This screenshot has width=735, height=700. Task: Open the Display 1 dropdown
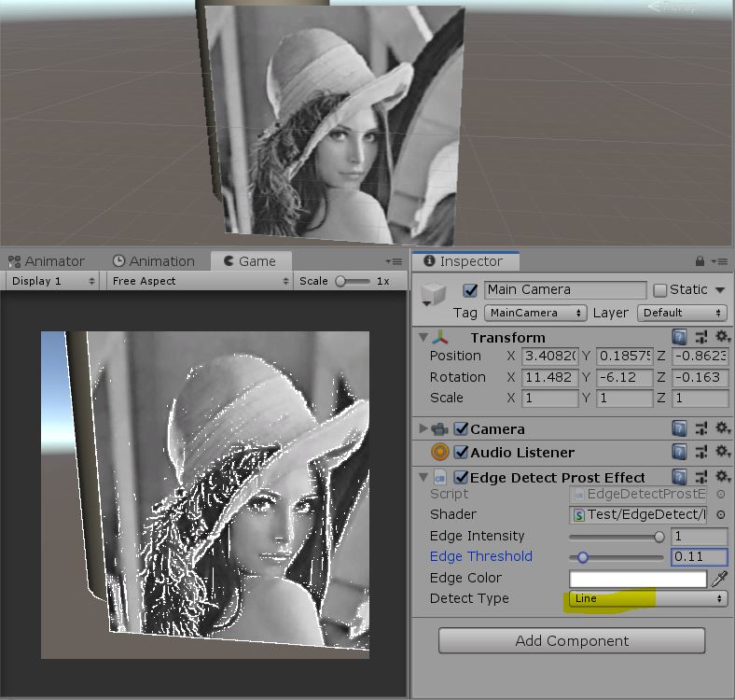coord(53,281)
